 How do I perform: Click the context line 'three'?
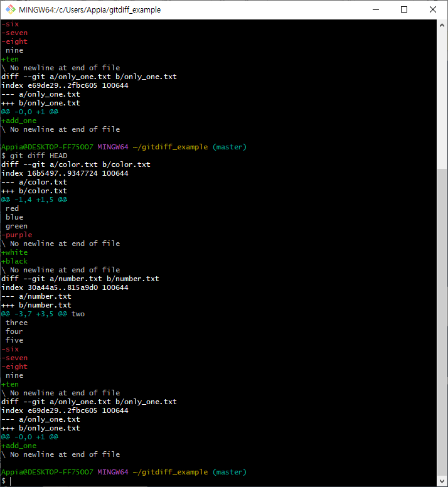16,323
